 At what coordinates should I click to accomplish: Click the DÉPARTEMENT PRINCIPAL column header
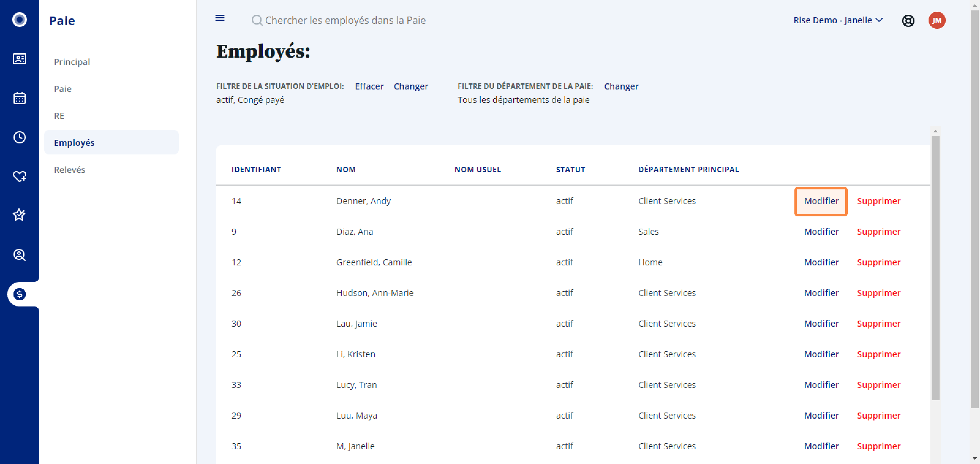(x=688, y=170)
